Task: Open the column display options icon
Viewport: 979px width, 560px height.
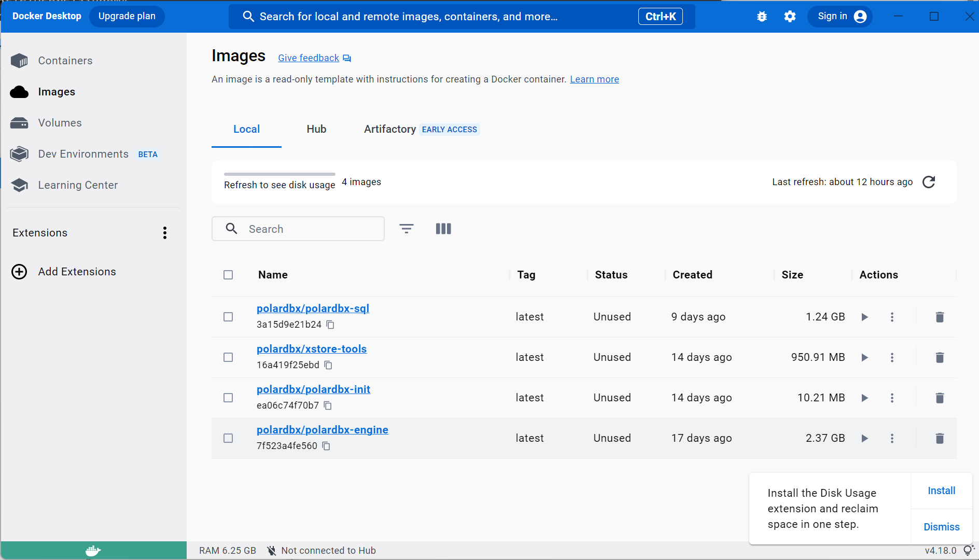Action: point(443,229)
